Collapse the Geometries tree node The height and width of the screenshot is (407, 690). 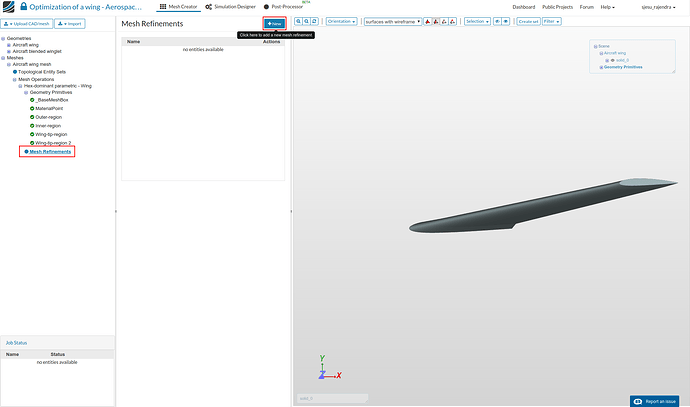(x=3, y=39)
